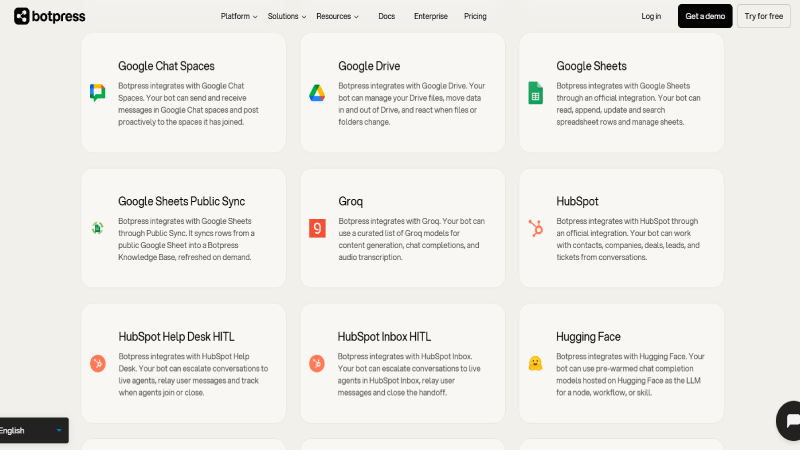
Task: Expand the Resources menu
Action: pyautogui.click(x=337, y=16)
